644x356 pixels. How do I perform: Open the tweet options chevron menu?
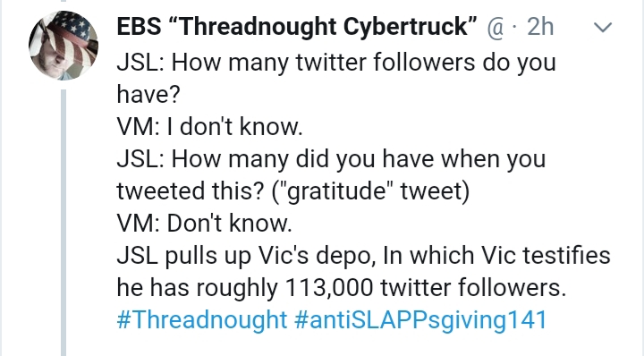click(x=603, y=28)
